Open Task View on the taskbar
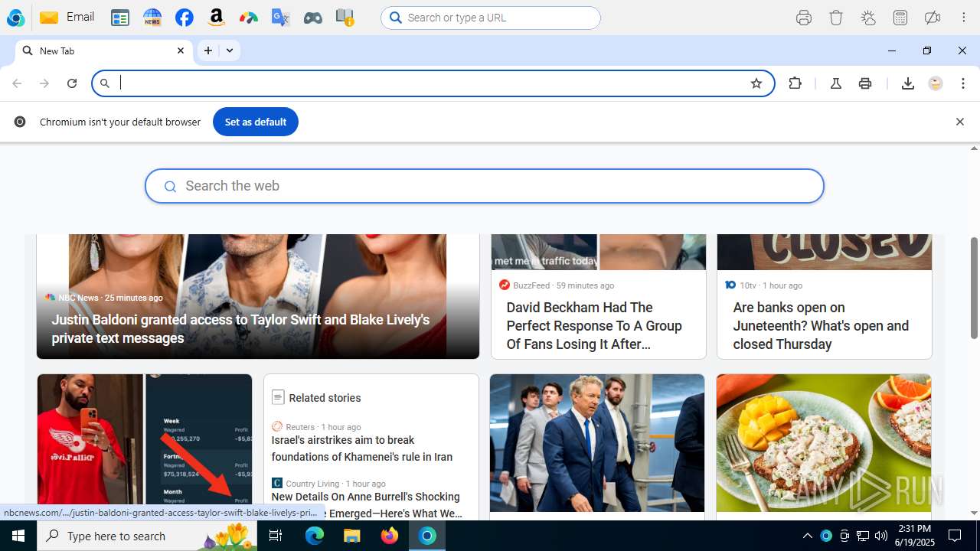Image resolution: width=980 pixels, height=551 pixels. (276, 536)
